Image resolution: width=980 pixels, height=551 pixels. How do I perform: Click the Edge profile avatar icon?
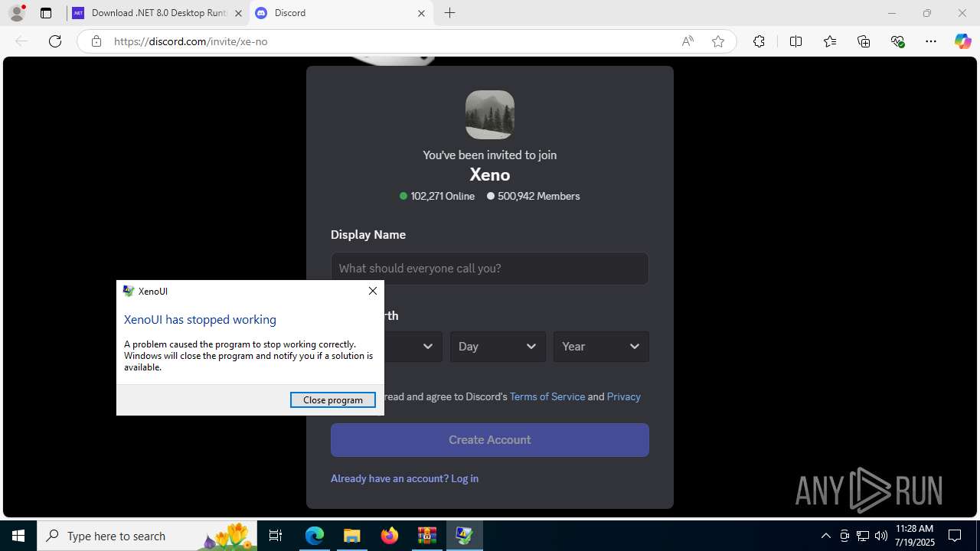(16, 13)
